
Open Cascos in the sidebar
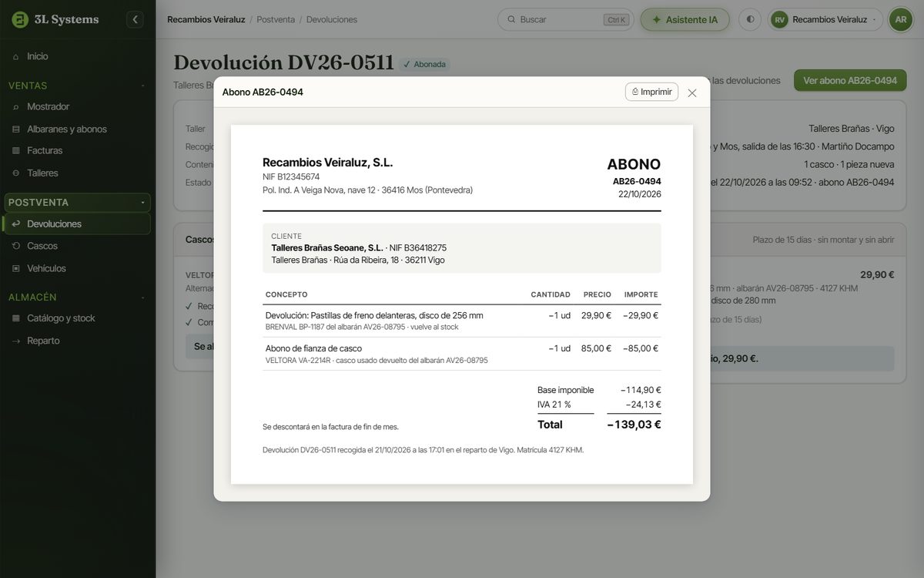pyautogui.click(x=78, y=246)
